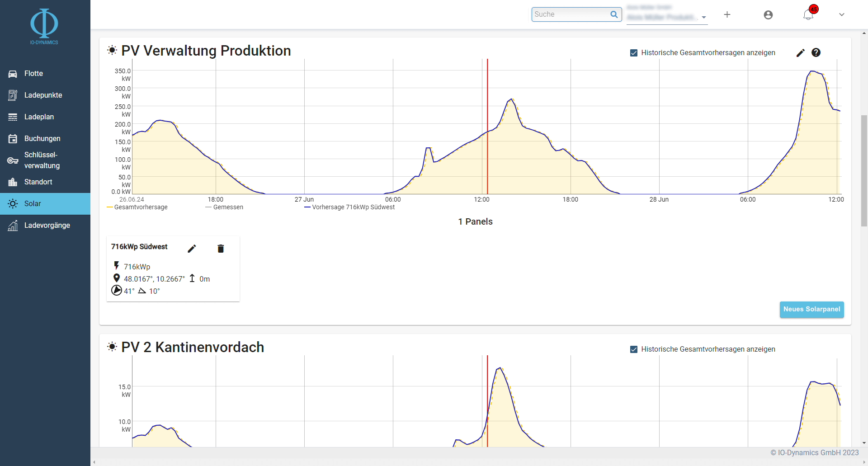Open the user account icon

[x=768, y=15]
